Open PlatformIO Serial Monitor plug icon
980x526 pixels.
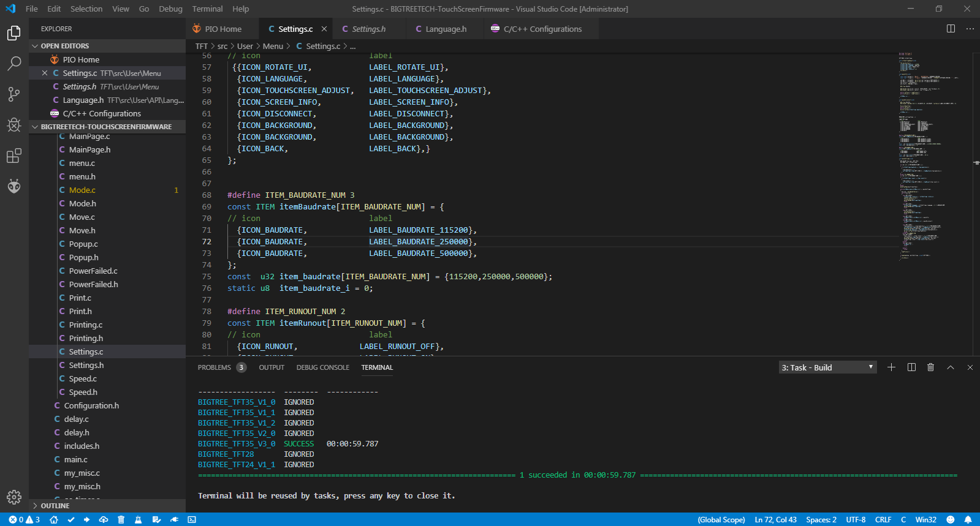pyautogui.click(x=174, y=520)
